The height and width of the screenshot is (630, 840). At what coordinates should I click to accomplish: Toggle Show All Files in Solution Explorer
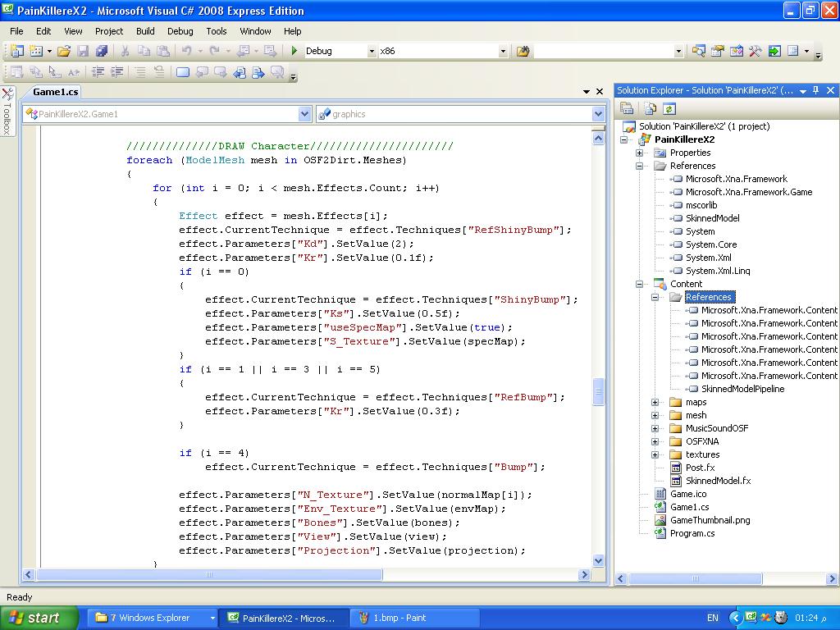pos(650,109)
